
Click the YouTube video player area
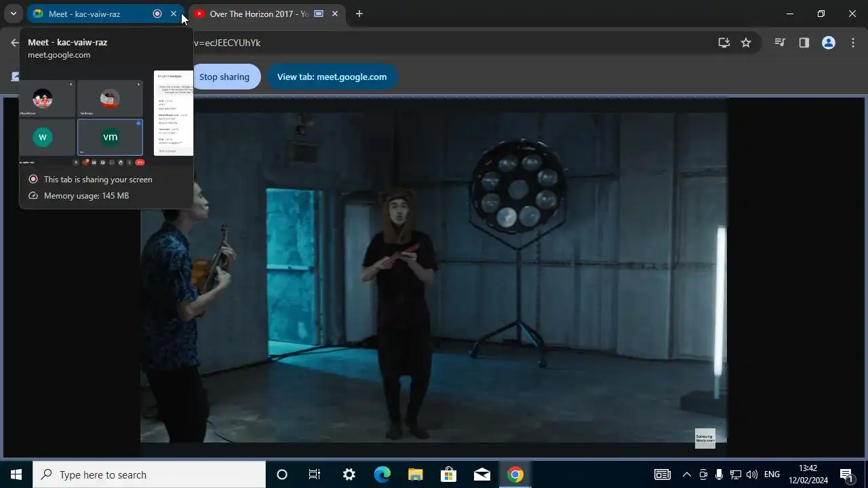(x=433, y=277)
